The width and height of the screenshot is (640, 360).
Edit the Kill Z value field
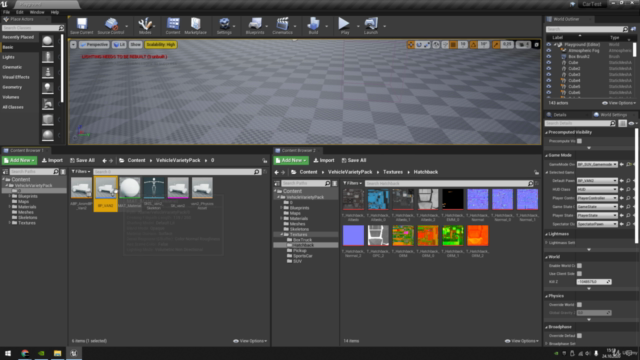click(594, 282)
